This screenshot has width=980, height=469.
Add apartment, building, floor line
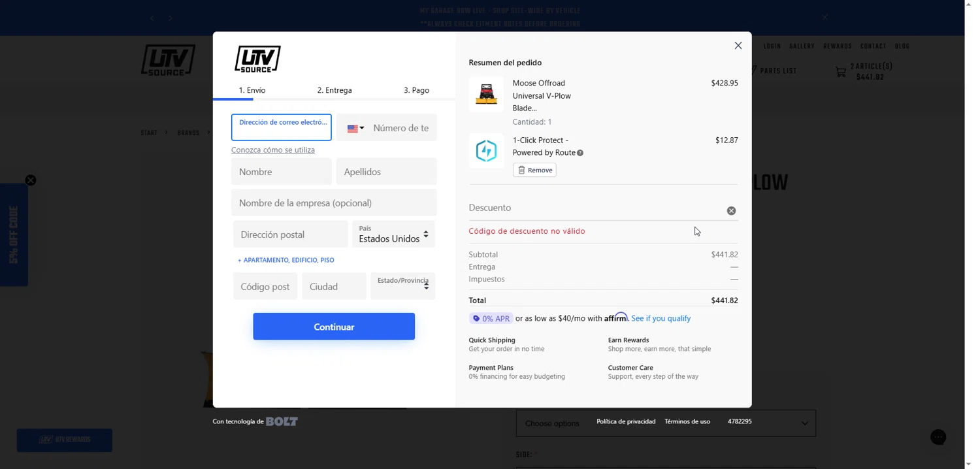pos(286,260)
